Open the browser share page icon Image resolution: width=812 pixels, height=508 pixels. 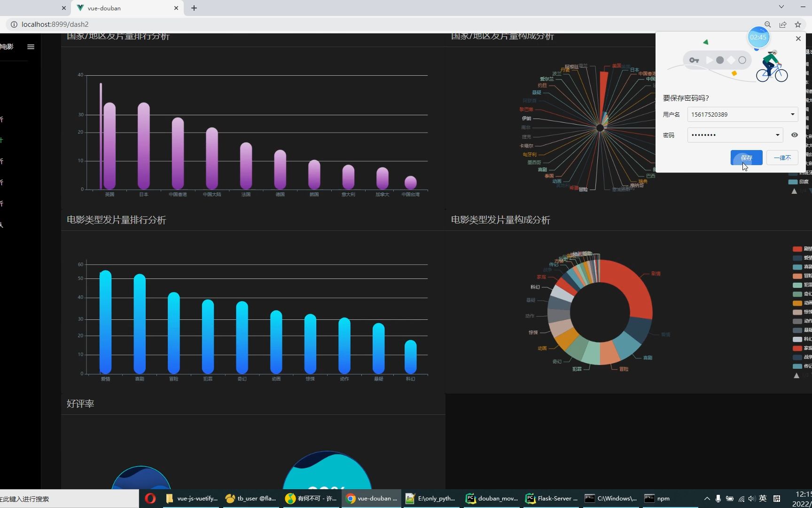tap(782, 24)
